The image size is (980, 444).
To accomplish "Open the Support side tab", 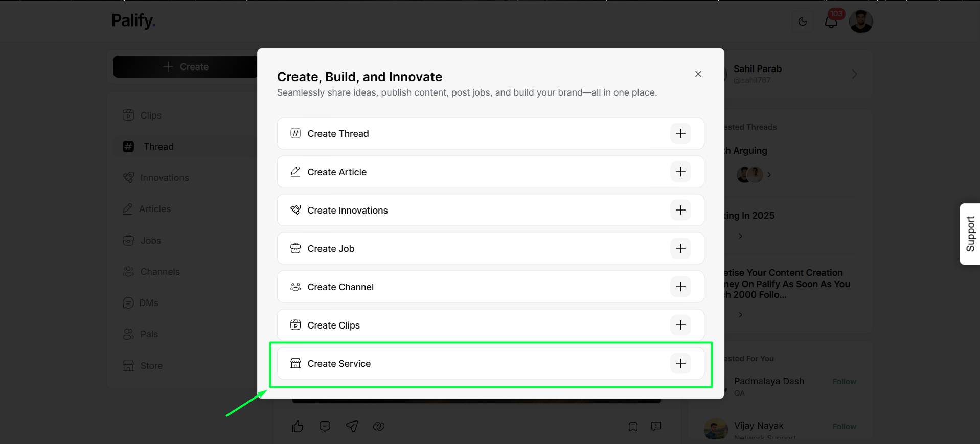I will click(970, 234).
